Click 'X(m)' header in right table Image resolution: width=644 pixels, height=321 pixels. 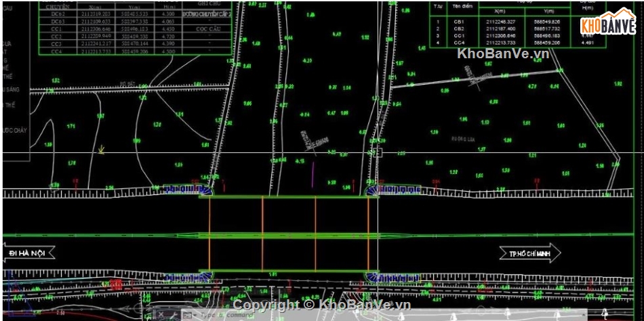tap(501, 13)
